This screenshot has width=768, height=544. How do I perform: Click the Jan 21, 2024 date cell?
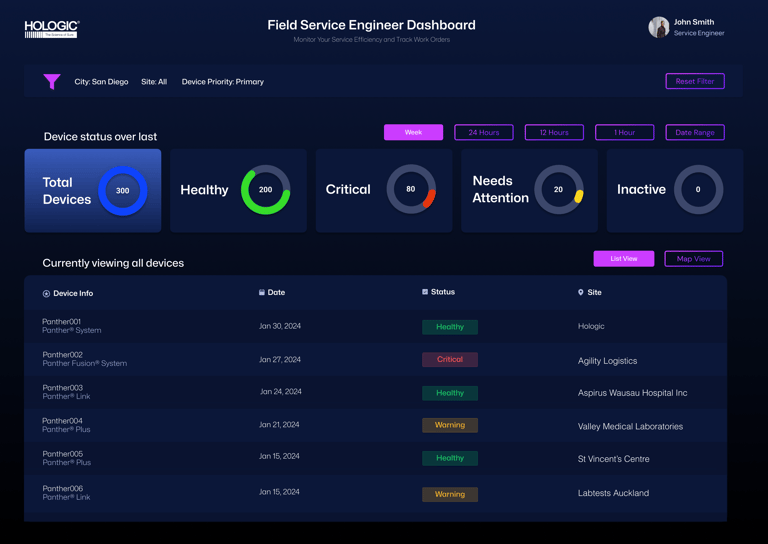point(279,425)
